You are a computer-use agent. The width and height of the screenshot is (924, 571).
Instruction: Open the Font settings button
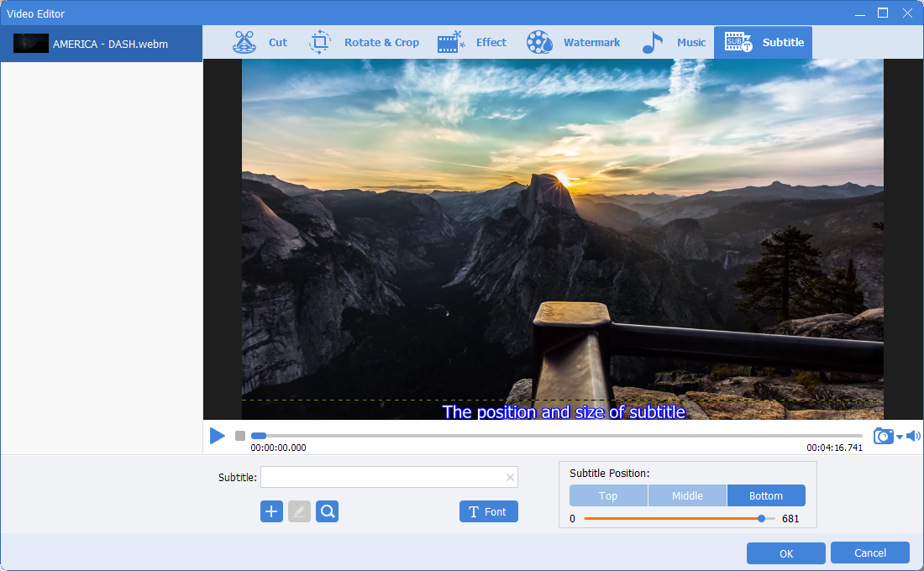click(x=488, y=511)
